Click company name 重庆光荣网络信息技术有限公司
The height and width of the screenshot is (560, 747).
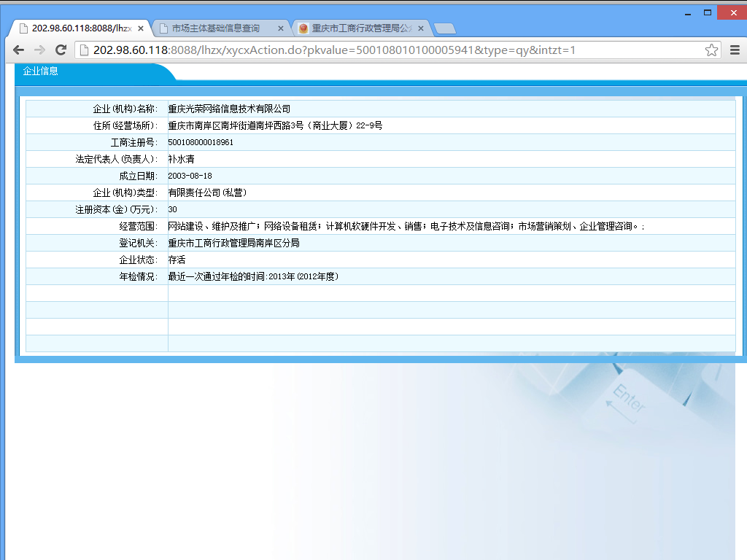click(x=229, y=109)
